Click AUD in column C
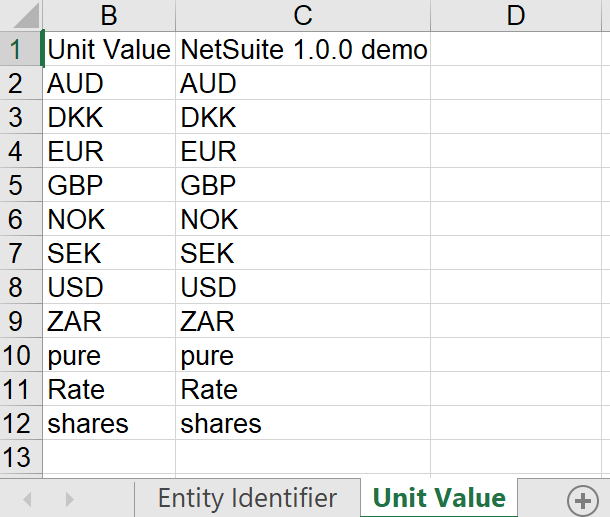The height and width of the screenshot is (517, 610). pyautogui.click(x=303, y=83)
